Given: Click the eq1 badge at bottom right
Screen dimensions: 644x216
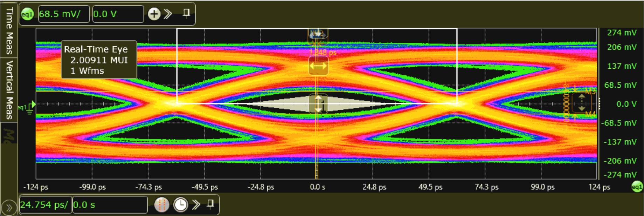Looking at the screenshot, I should pyautogui.click(x=637, y=187).
